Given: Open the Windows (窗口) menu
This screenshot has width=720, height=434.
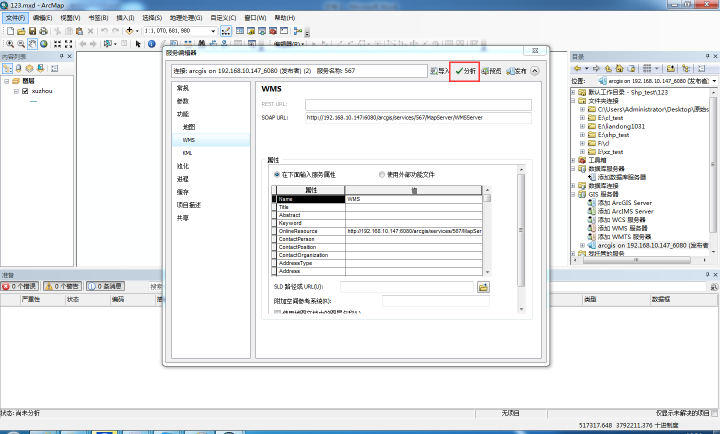Looking at the screenshot, I should (255, 18).
